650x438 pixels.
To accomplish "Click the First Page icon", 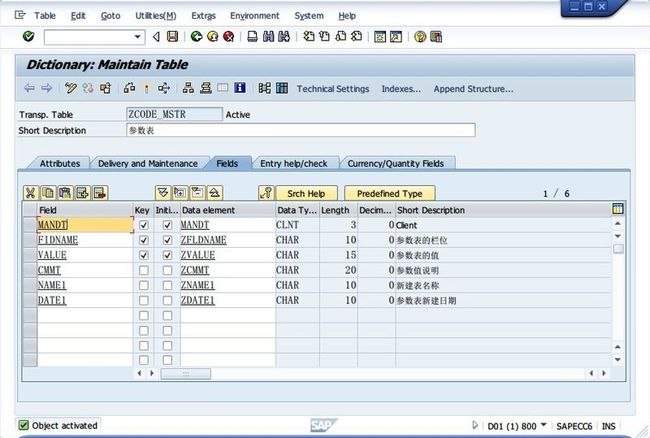I will click(308, 36).
